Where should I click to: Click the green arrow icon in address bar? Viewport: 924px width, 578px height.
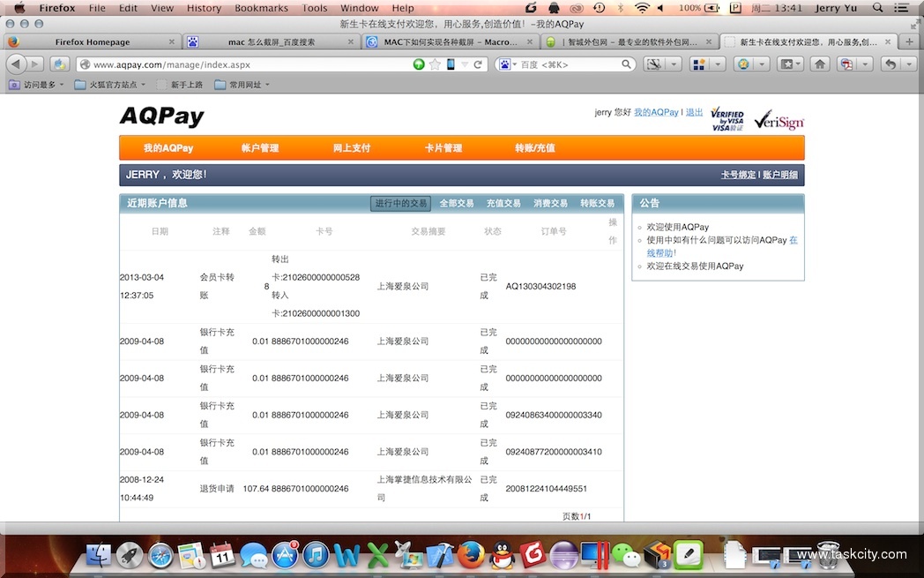pyautogui.click(x=419, y=64)
